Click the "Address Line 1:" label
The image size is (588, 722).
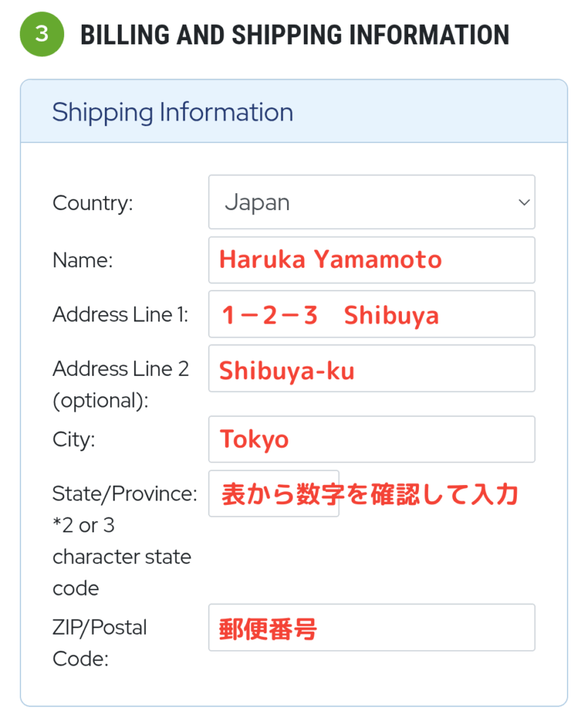121,314
